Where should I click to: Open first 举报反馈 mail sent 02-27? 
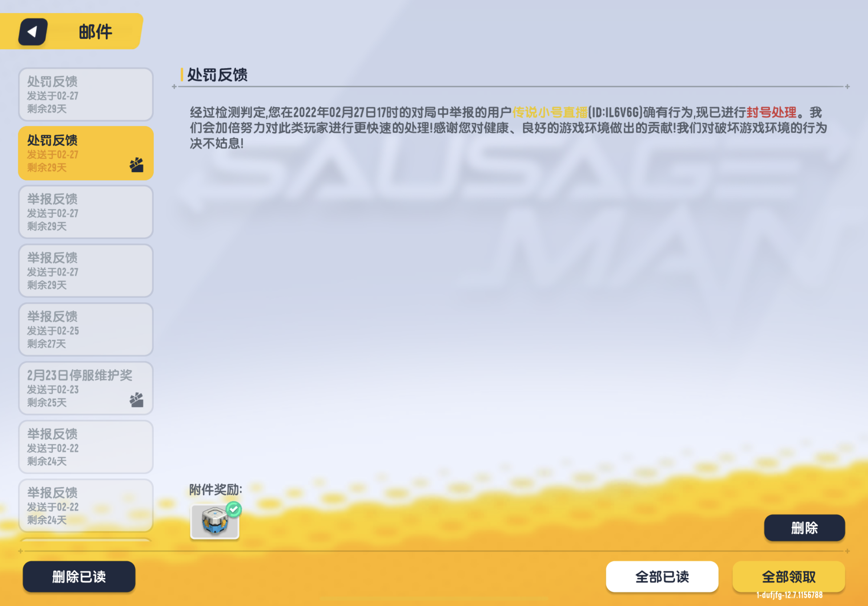pos(86,212)
